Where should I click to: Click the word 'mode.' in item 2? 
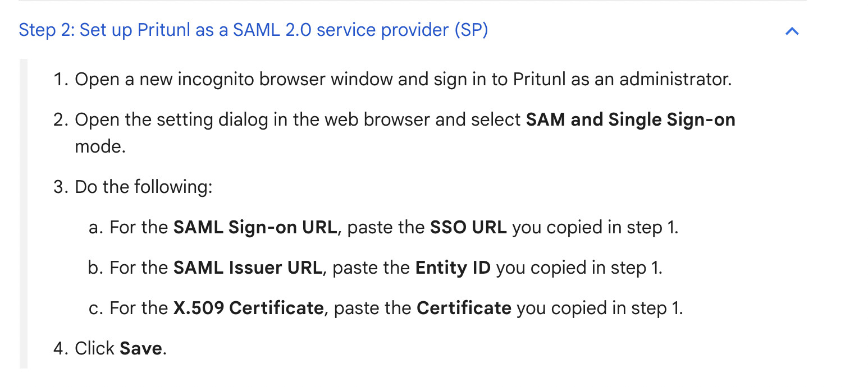click(100, 146)
